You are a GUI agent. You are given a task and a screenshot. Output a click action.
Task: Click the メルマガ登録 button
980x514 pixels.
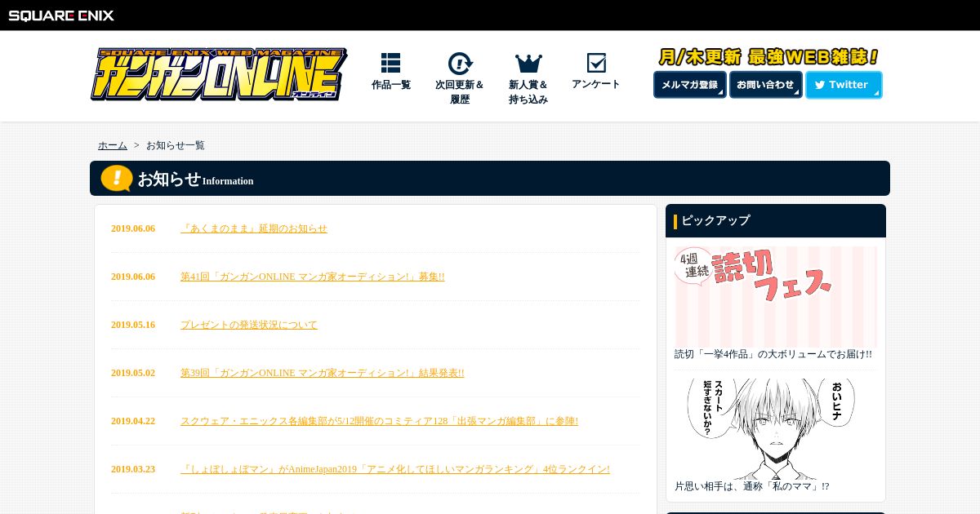click(690, 85)
